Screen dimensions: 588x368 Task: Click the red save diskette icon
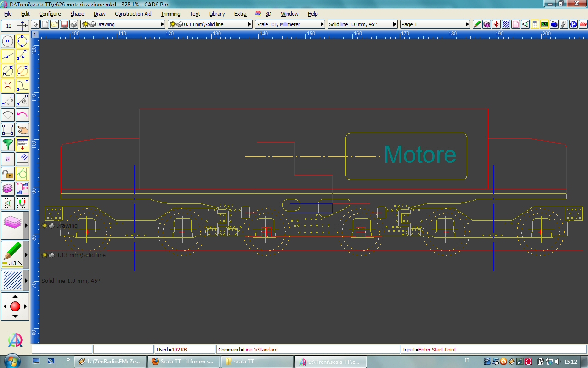[x=64, y=24]
